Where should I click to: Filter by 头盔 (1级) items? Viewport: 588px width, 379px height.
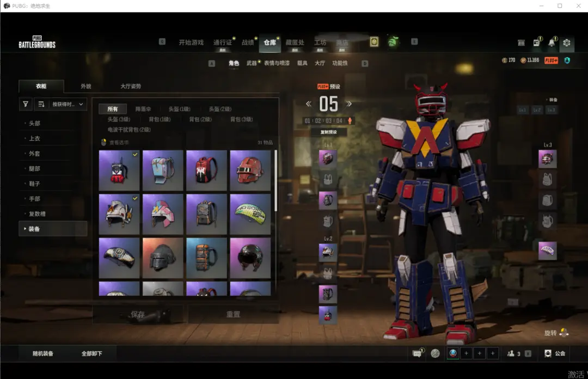coord(179,109)
